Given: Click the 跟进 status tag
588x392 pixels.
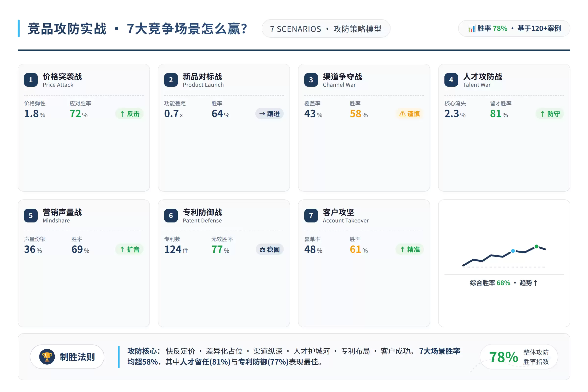Looking at the screenshot, I should (269, 114).
